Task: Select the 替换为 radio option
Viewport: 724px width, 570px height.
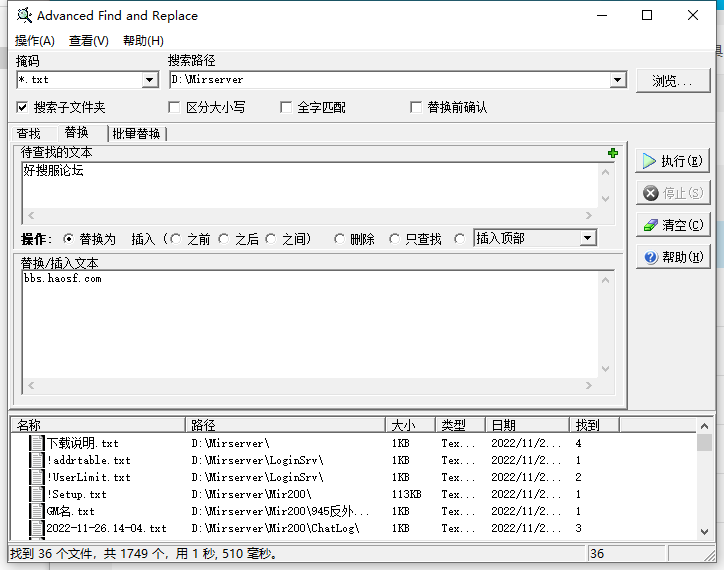Action: pyautogui.click(x=68, y=239)
